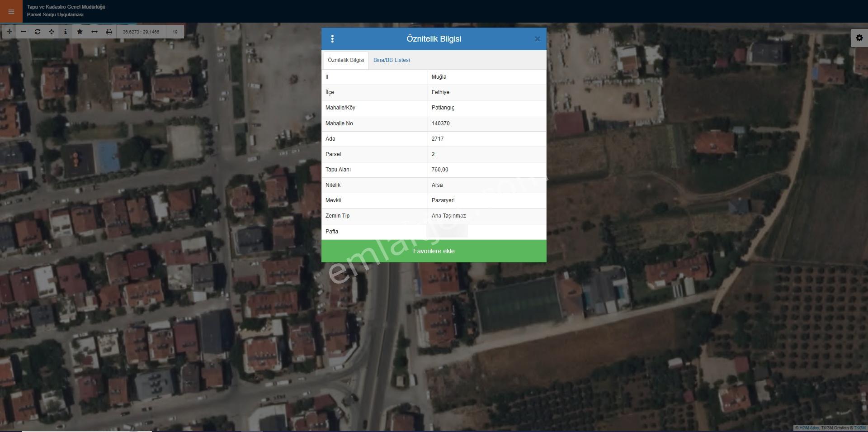The height and width of the screenshot is (432, 868).
Task: Click the coordinate readout 36.6273 : 29.1466
Action: click(141, 32)
